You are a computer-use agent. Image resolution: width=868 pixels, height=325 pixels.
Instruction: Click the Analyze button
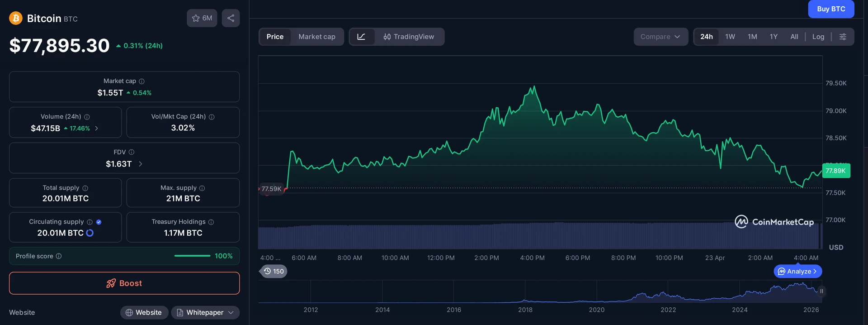point(798,272)
